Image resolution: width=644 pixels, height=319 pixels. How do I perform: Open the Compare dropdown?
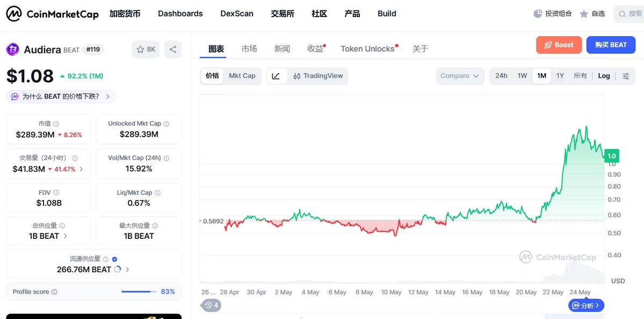pos(460,76)
